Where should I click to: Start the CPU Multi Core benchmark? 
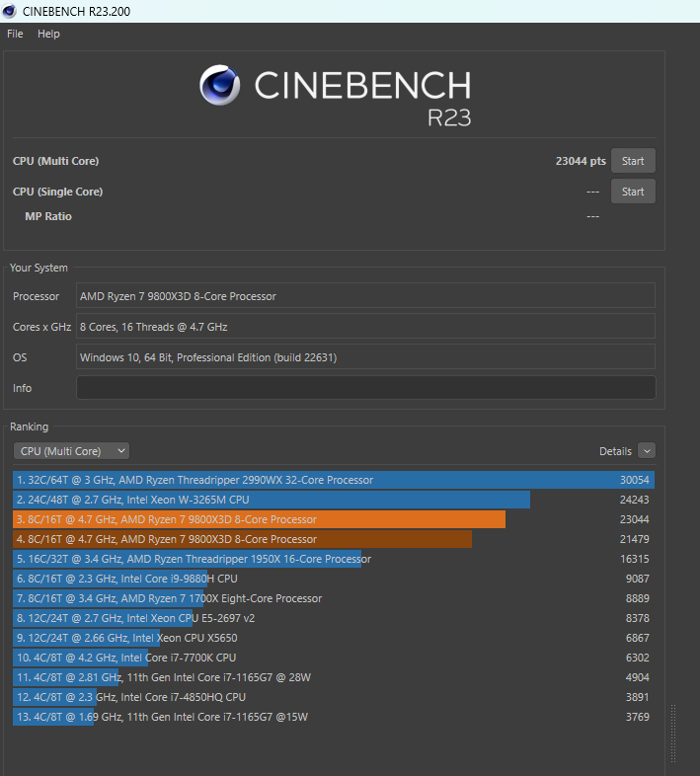(x=633, y=161)
